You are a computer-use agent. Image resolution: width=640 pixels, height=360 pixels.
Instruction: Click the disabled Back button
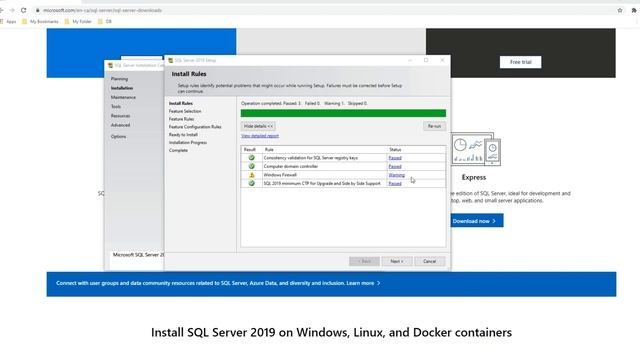364,261
